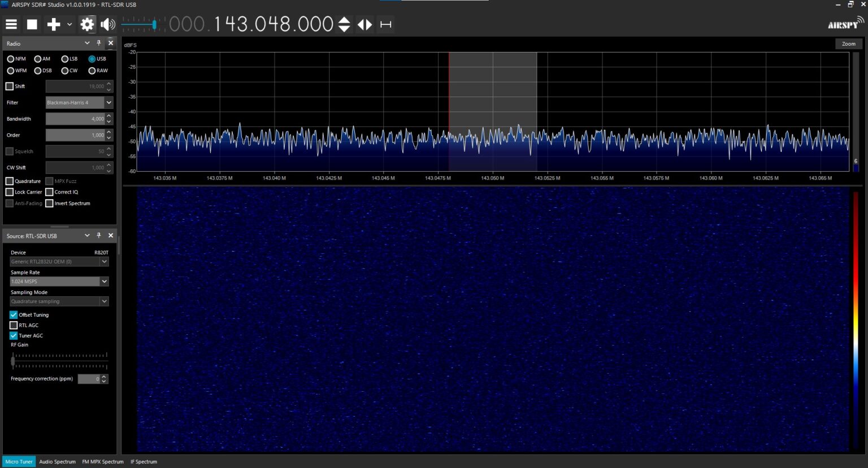Image resolution: width=868 pixels, height=468 pixels.
Task: Open the Blackman-Harris 4 filter dropdown
Action: click(108, 102)
